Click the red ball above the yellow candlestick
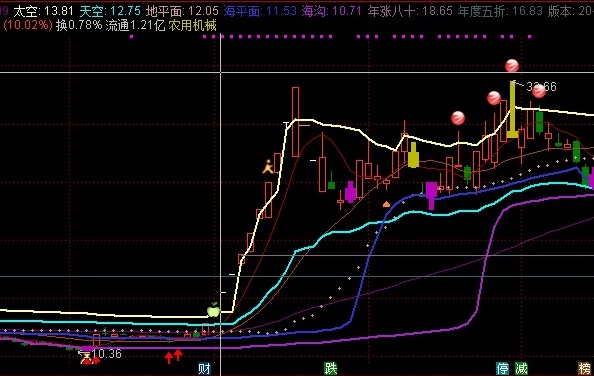The width and height of the screenshot is (594, 376). (512, 66)
